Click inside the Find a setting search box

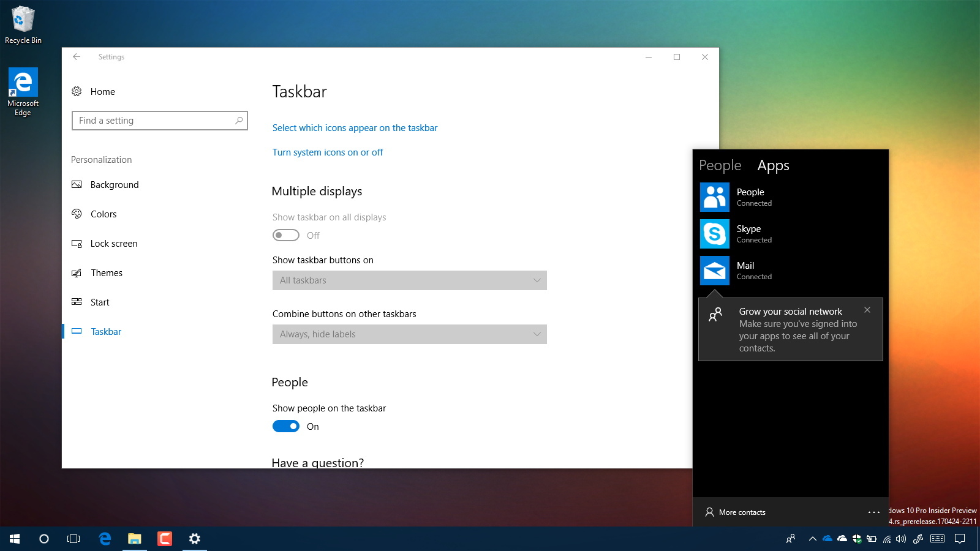pyautogui.click(x=159, y=121)
